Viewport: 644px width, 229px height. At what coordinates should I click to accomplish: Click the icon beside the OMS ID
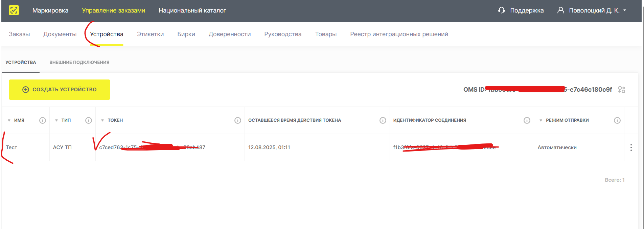pos(622,90)
